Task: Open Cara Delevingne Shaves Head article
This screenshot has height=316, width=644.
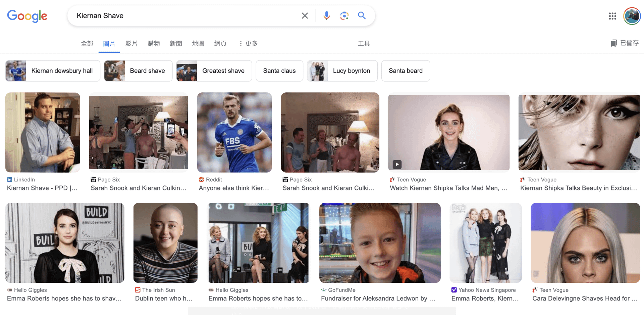Action: click(585, 299)
